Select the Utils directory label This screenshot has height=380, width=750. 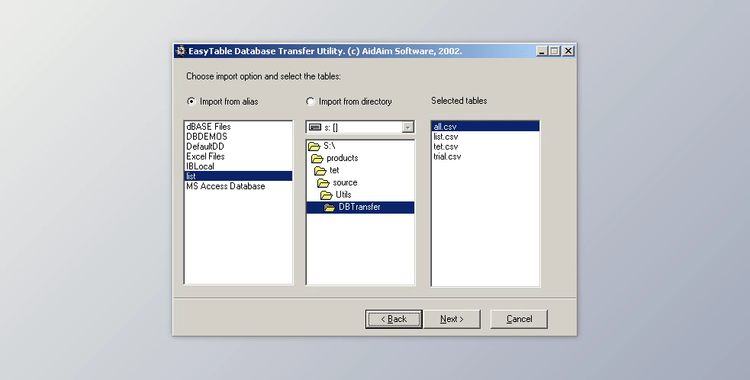(x=343, y=194)
